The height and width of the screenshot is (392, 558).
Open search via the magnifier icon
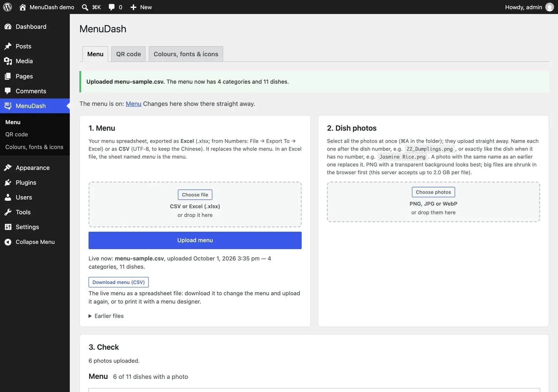tap(85, 7)
